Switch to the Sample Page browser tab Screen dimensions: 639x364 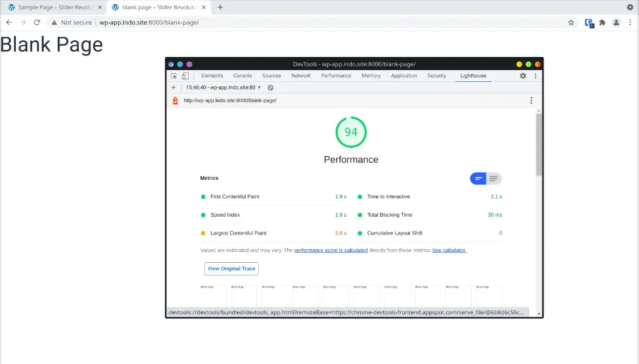[55, 7]
